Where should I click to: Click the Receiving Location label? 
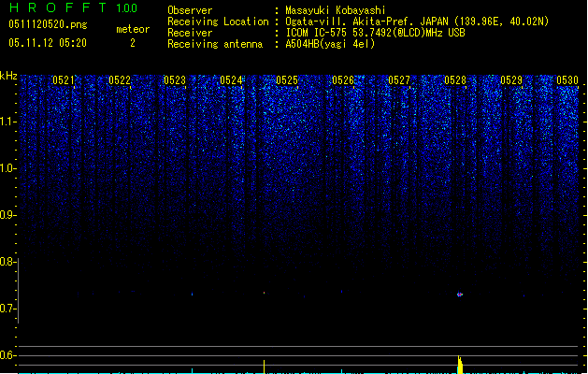218,22
